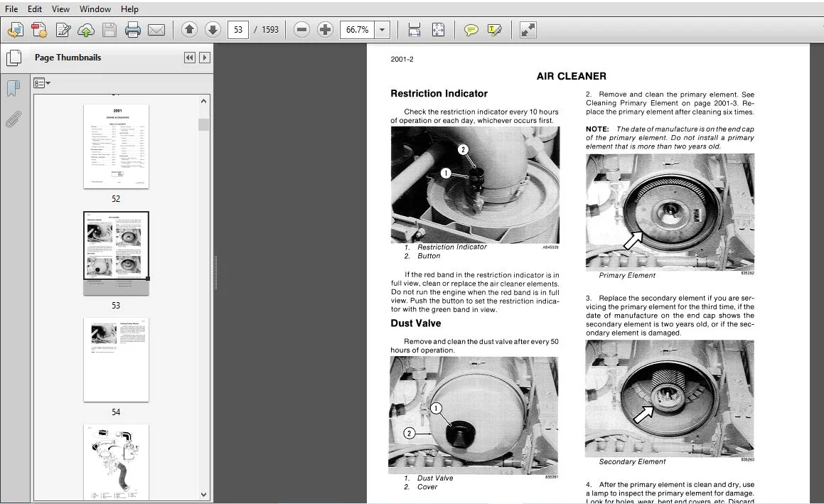Click the Open file toolbar icon
Image resolution: width=824 pixels, height=504 pixels.
click(15, 30)
